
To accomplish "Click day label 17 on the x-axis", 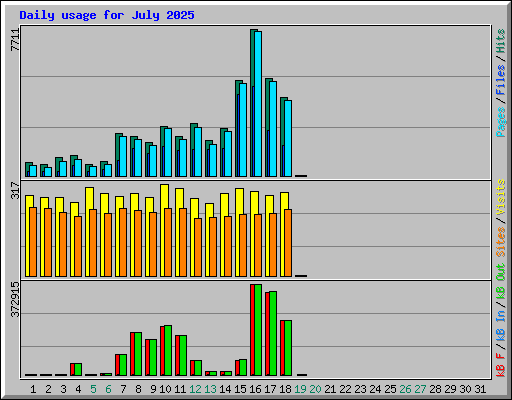I will [270, 389].
